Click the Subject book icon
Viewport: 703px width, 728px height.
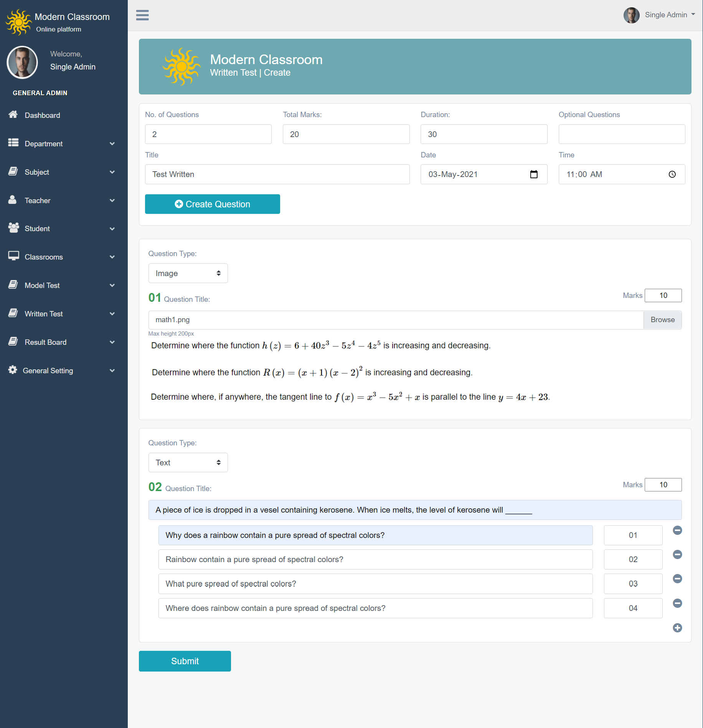coord(13,171)
